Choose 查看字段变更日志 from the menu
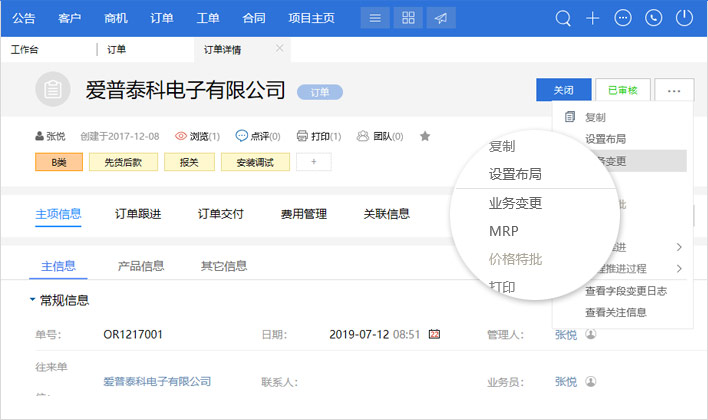 coord(626,292)
